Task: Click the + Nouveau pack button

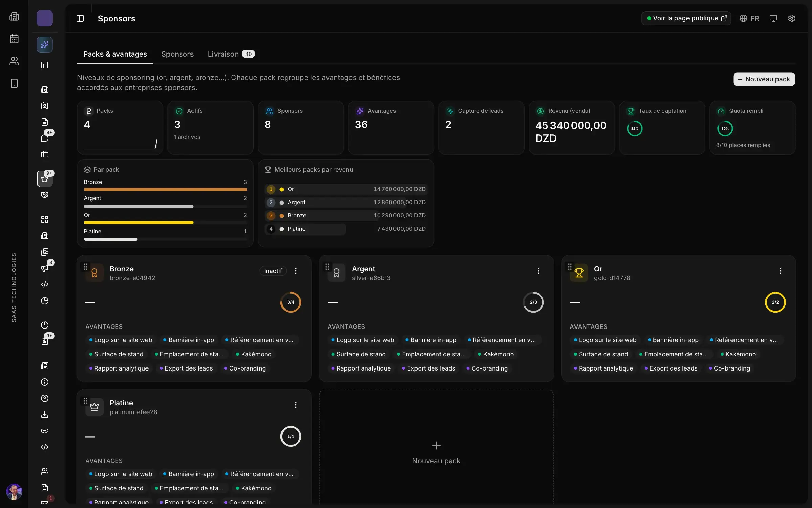Action: [x=764, y=79]
